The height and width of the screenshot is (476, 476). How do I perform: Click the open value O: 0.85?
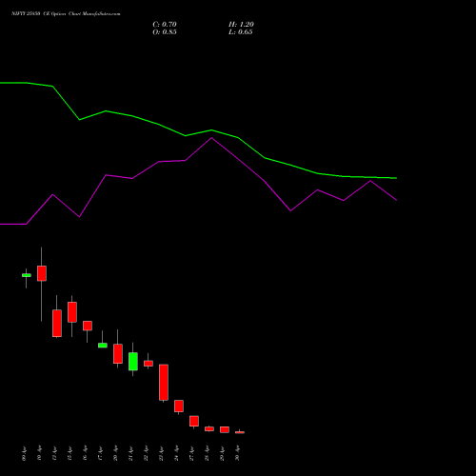pyautogui.click(x=165, y=32)
